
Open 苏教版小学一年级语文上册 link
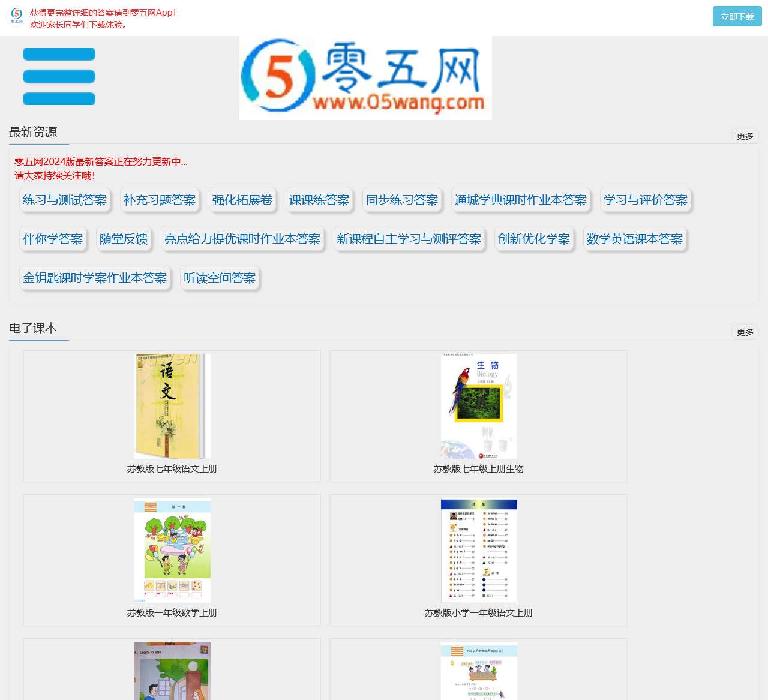(x=478, y=612)
